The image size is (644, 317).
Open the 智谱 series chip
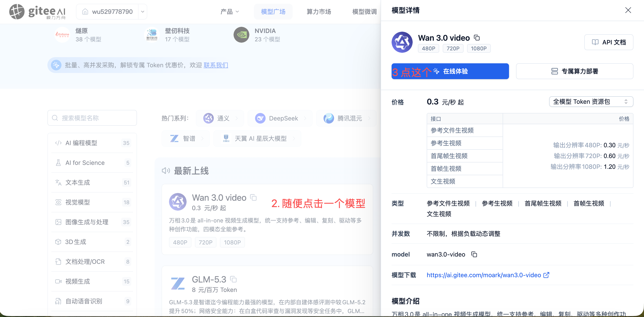[x=185, y=138]
